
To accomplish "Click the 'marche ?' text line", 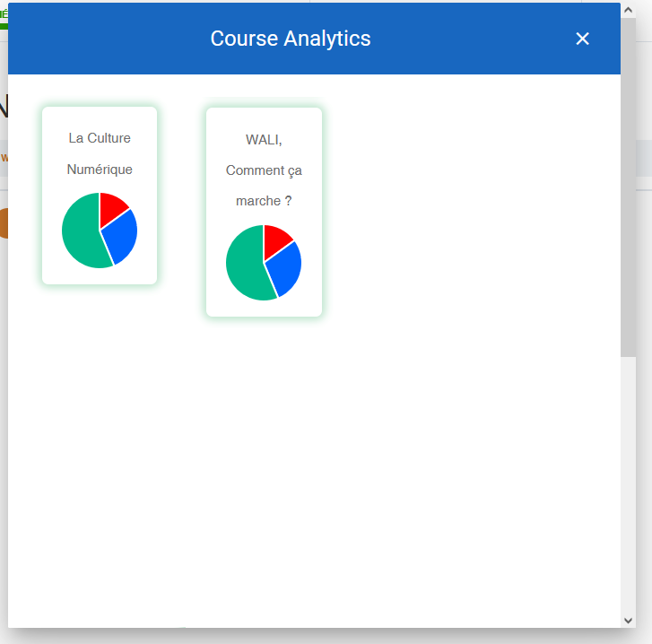I will click(x=264, y=201).
